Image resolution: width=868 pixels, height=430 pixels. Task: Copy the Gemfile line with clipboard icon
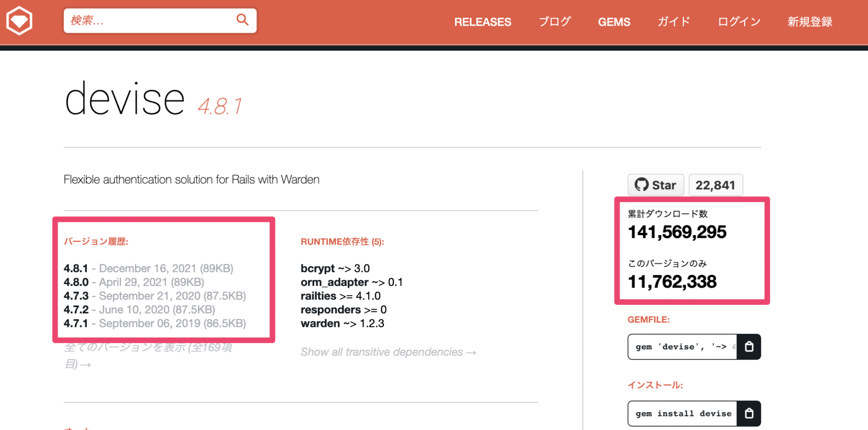[749, 347]
